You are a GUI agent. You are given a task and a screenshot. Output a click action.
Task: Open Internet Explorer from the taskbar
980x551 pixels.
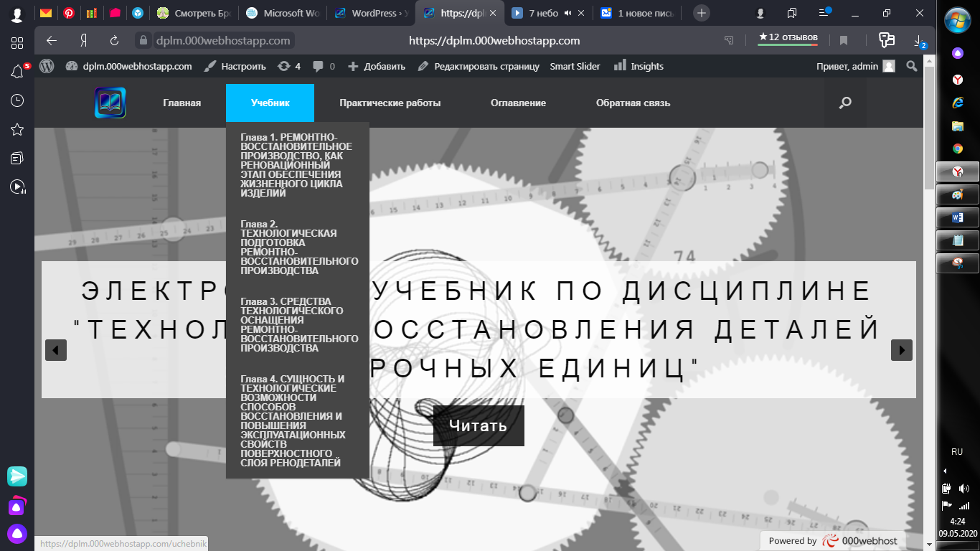pyautogui.click(x=957, y=103)
